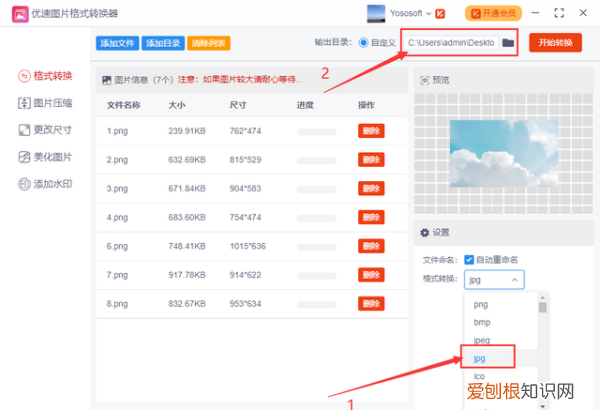Viewport: 600px width, 410px height.
Task: Minimize the converter window
Action: (535, 13)
